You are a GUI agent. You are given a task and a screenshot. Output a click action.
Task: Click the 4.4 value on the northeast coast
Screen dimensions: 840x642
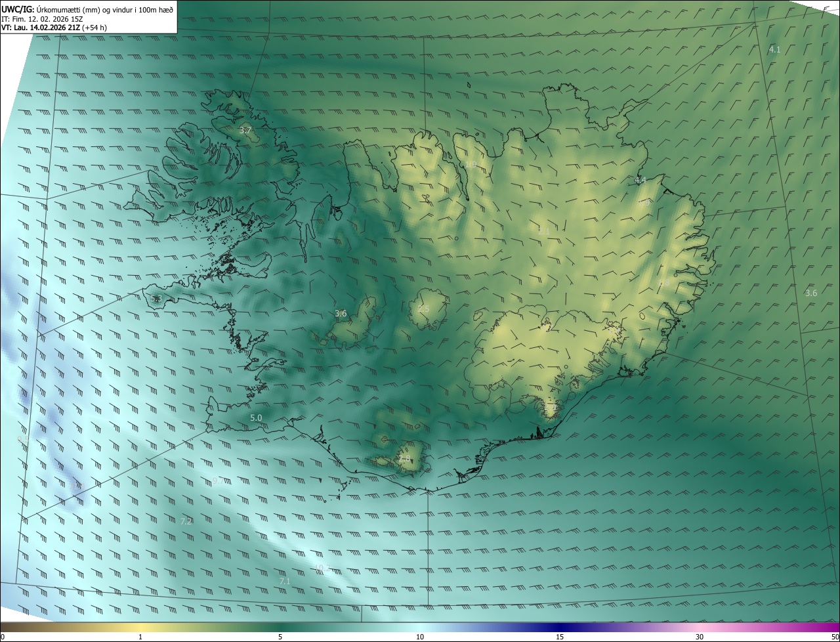point(640,181)
